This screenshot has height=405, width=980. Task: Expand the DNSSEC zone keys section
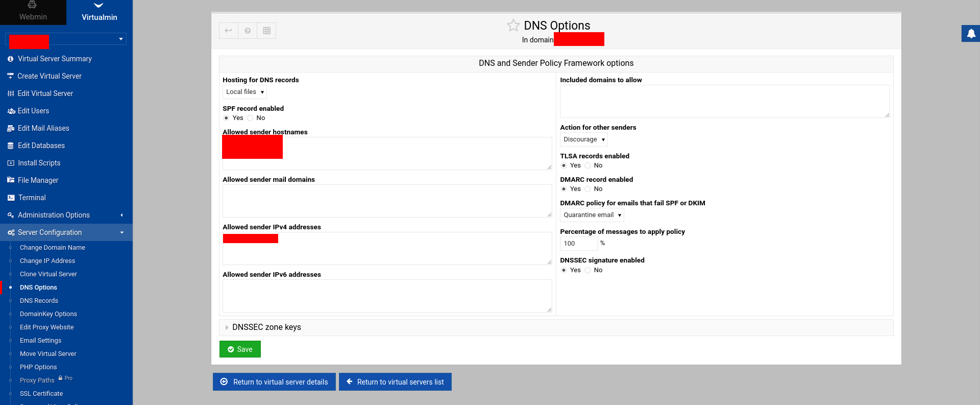point(266,327)
